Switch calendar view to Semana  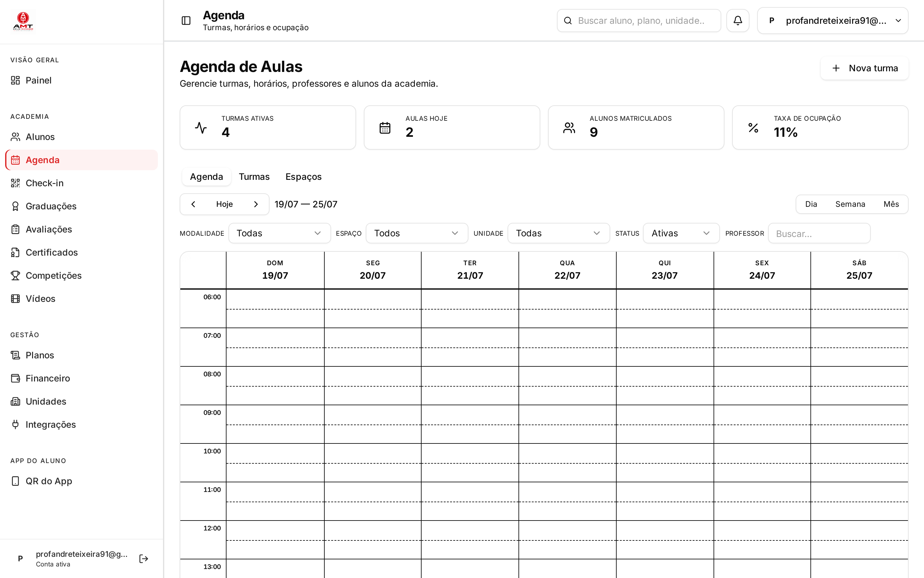850,204
